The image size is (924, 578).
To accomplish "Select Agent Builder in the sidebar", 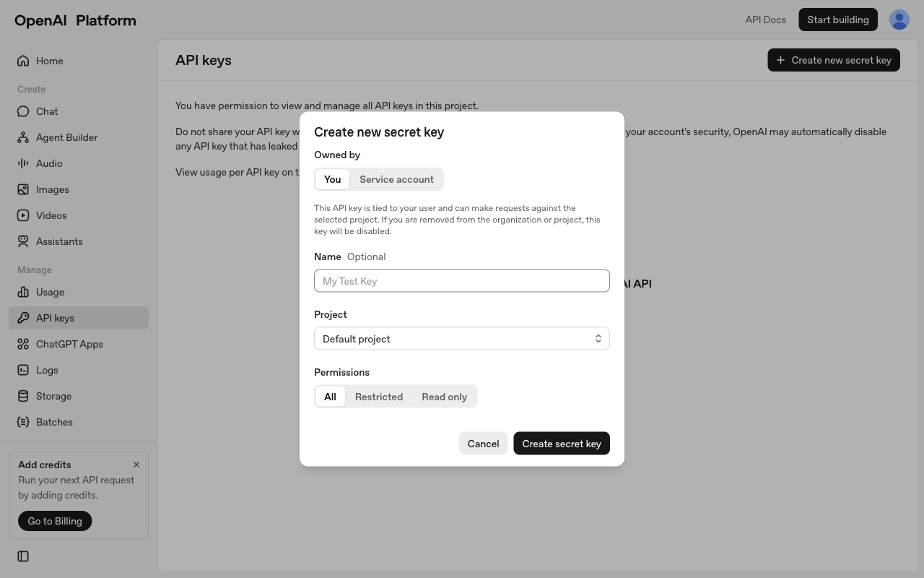I will coord(66,137).
